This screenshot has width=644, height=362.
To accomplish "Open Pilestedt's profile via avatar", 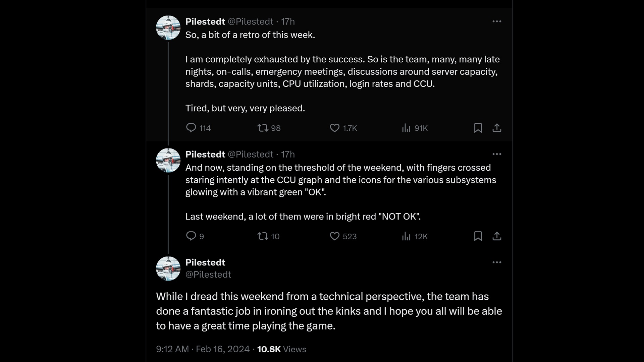I will pyautogui.click(x=168, y=27).
